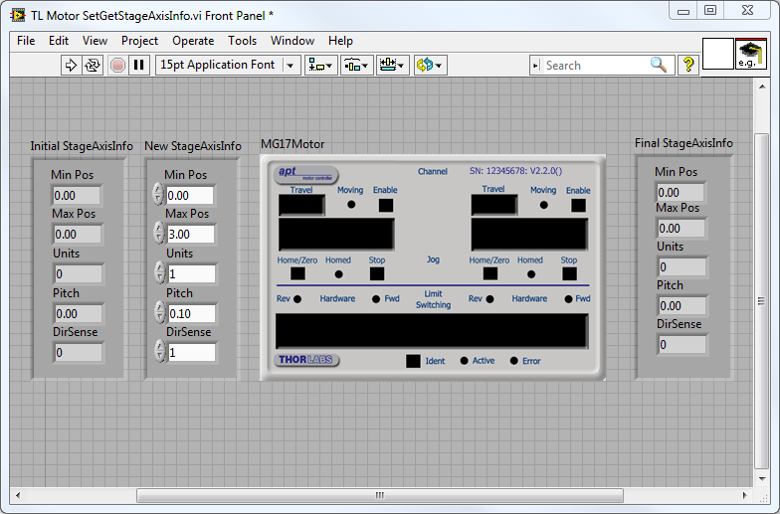Open the Edit menu
The image size is (780, 514).
click(58, 41)
